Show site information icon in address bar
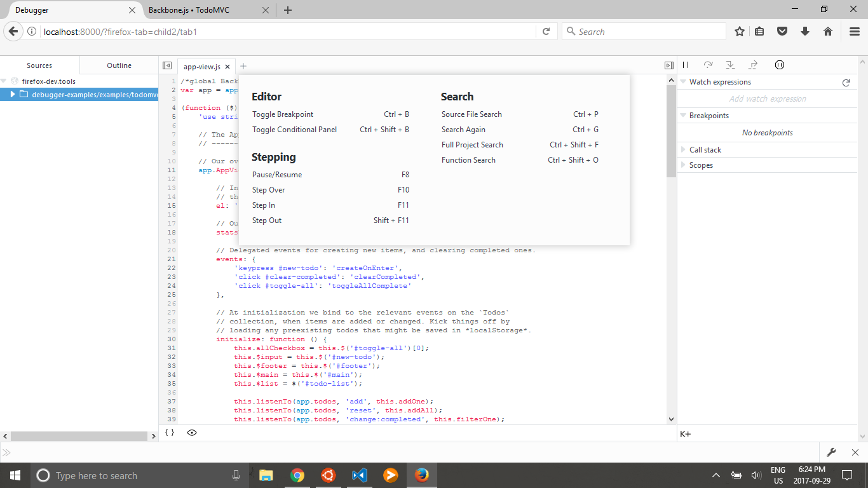 (32, 32)
